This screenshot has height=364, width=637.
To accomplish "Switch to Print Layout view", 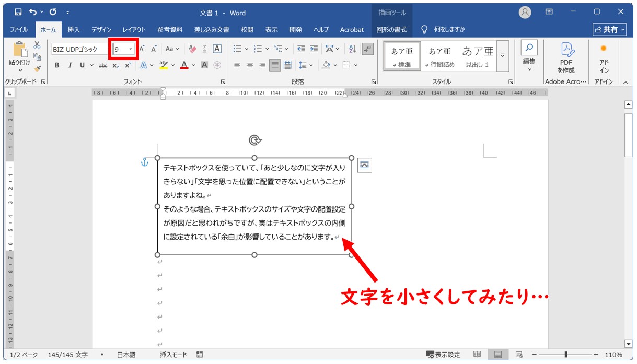I will click(498, 355).
